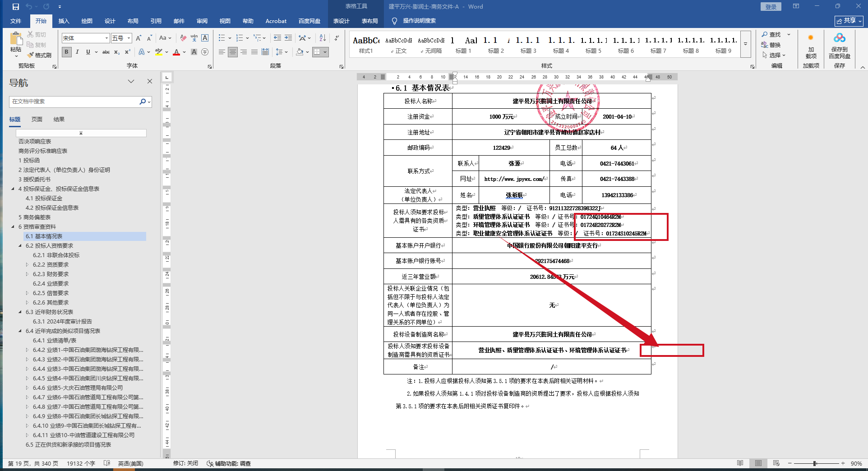Viewport: 868px width, 471px height.
Task: Expand the '6.2.2 资质要求' tree node
Action: pos(27,265)
